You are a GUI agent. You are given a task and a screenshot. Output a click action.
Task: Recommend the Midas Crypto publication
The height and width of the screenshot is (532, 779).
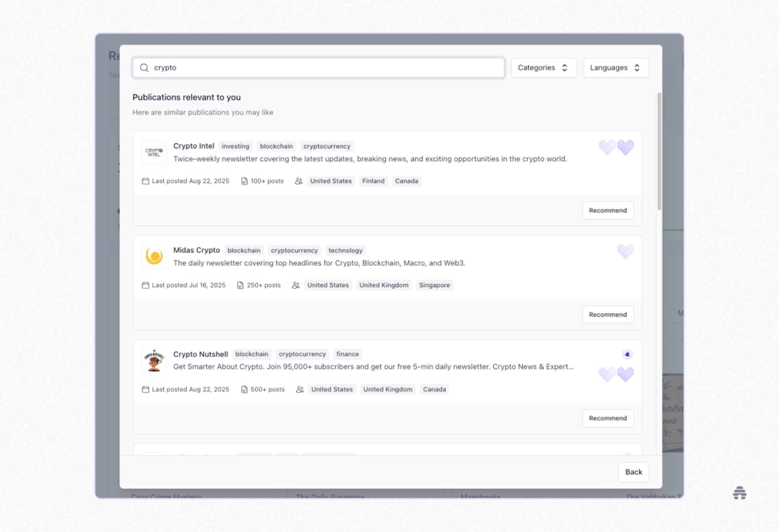tap(607, 314)
